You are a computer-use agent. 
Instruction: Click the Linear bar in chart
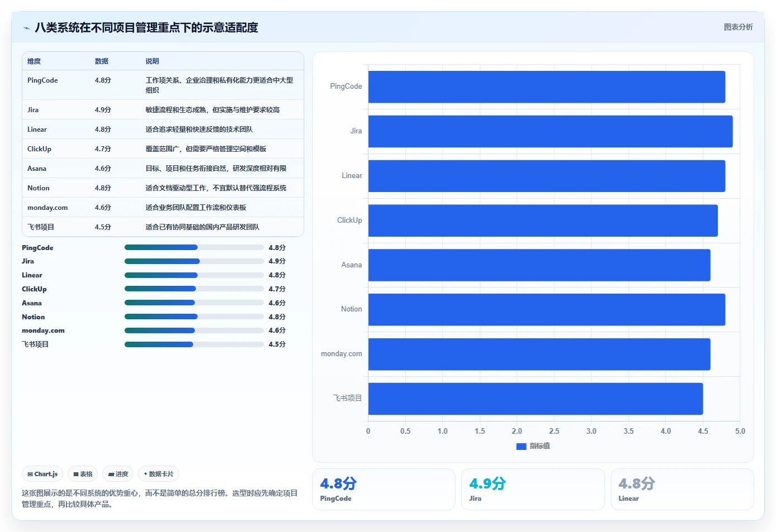(547, 176)
